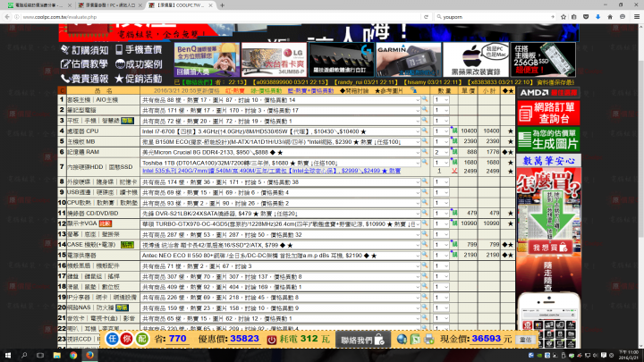Click the 256GB SSD promotion banner
This screenshot has height=362, width=644.
point(543,60)
